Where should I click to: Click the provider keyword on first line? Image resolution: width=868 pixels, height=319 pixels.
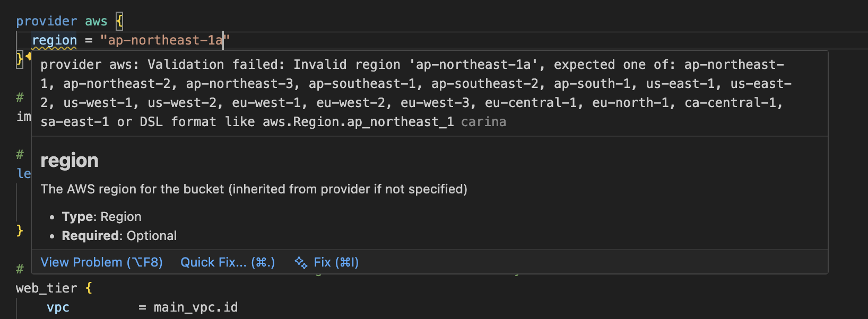46,21
